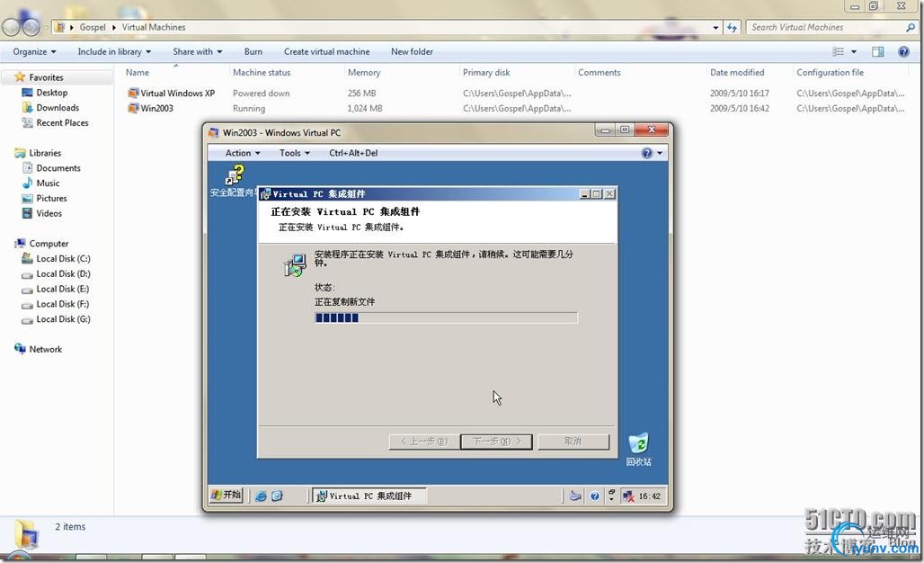Open the Organize dropdown menu

[34, 52]
